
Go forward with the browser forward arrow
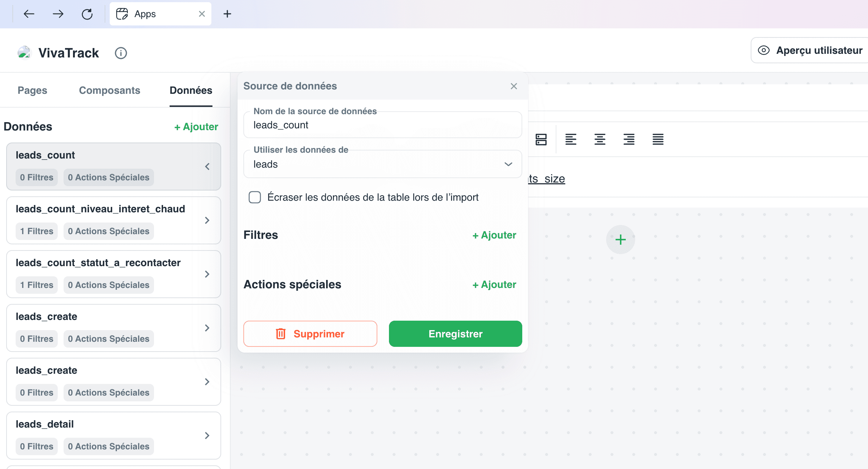(x=58, y=14)
